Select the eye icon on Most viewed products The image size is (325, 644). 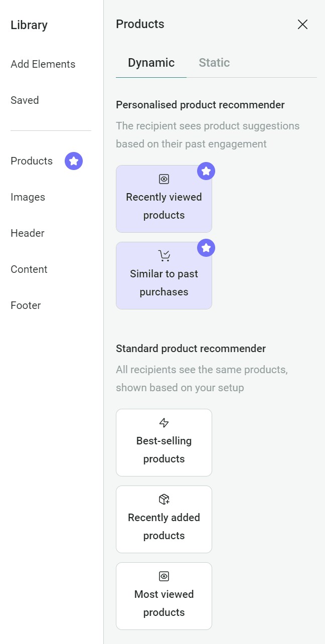click(164, 576)
